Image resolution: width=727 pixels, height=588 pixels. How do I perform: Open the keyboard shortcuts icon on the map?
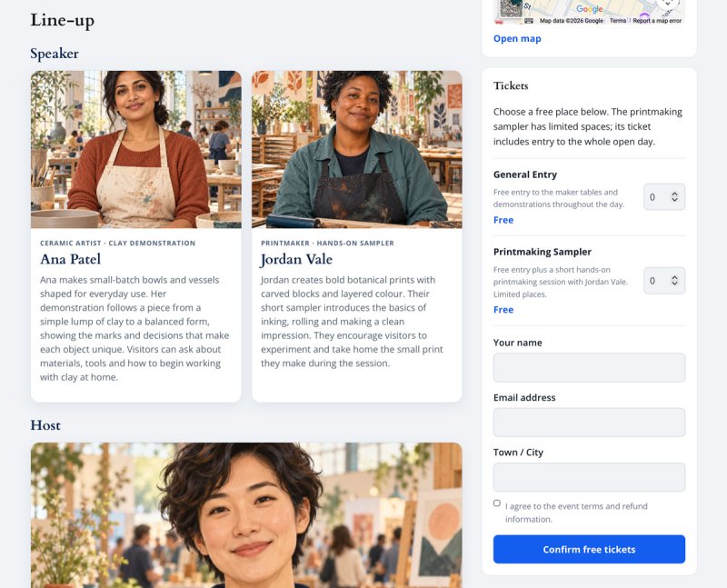(x=529, y=21)
